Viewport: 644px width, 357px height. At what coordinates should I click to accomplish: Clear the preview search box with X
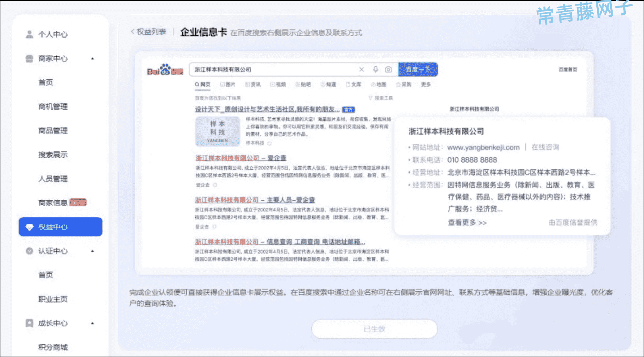coord(361,69)
